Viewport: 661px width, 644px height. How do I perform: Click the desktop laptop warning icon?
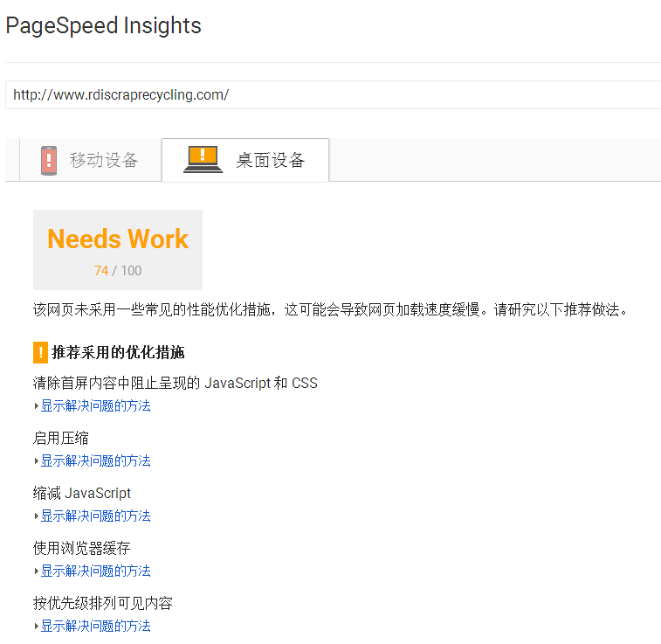pyautogui.click(x=203, y=159)
